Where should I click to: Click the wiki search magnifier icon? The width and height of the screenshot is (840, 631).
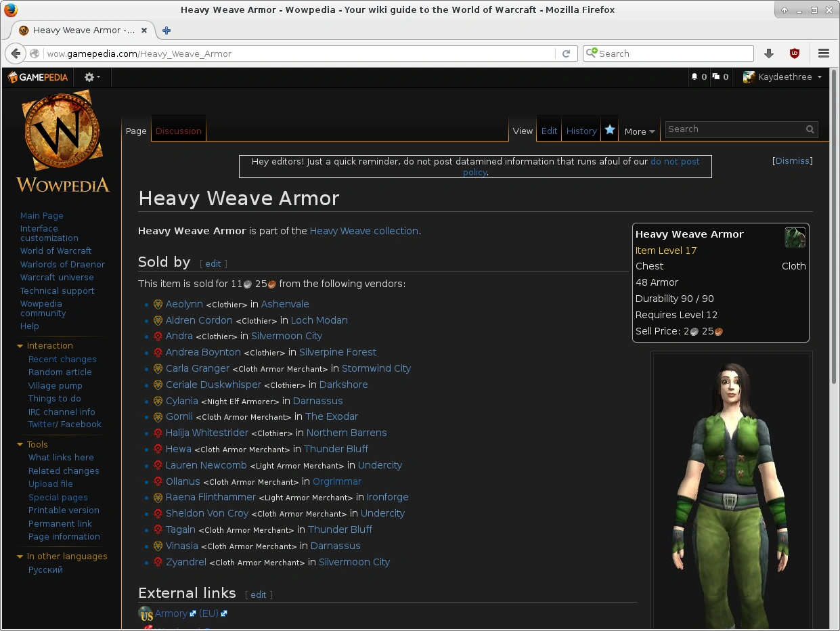click(x=810, y=129)
